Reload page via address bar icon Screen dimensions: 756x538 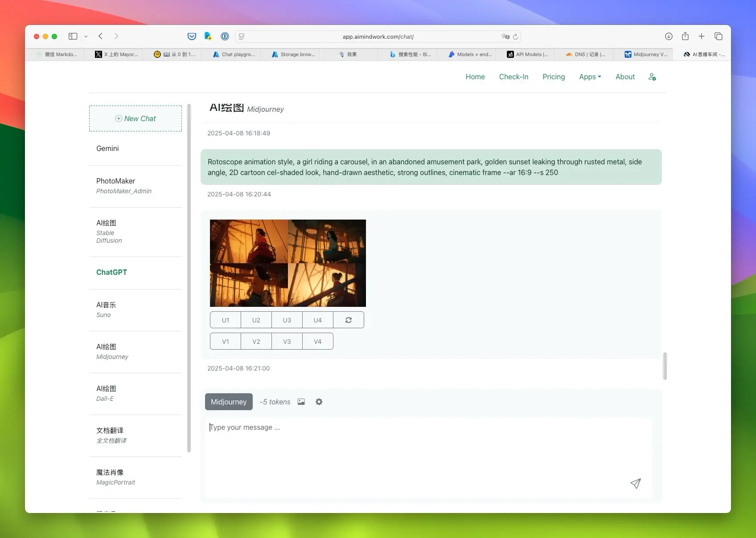click(x=516, y=37)
